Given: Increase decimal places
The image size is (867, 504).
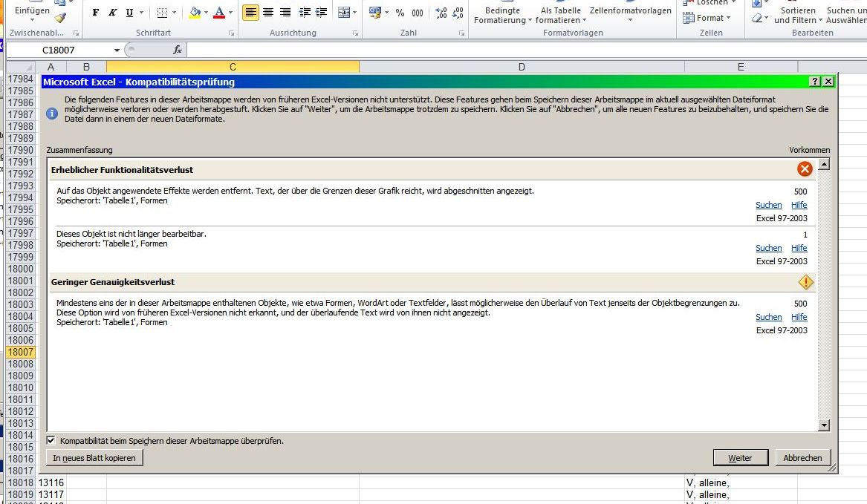Looking at the screenshot, I should (441, 12).
